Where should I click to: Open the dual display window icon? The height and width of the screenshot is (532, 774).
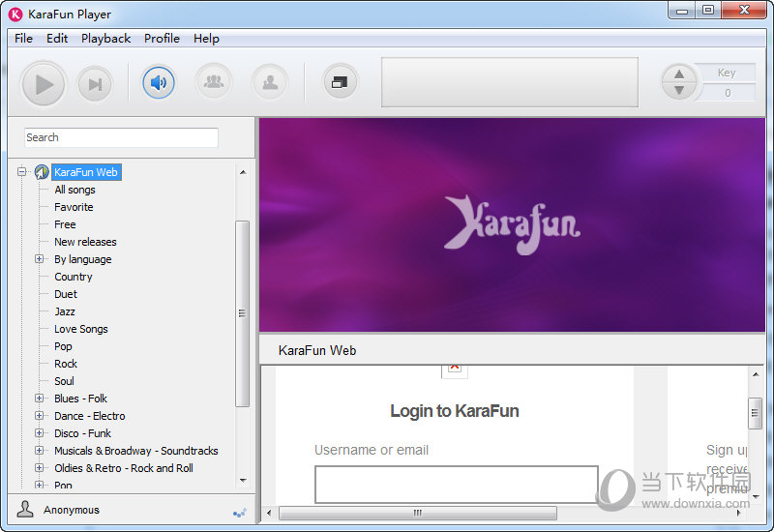340,81
